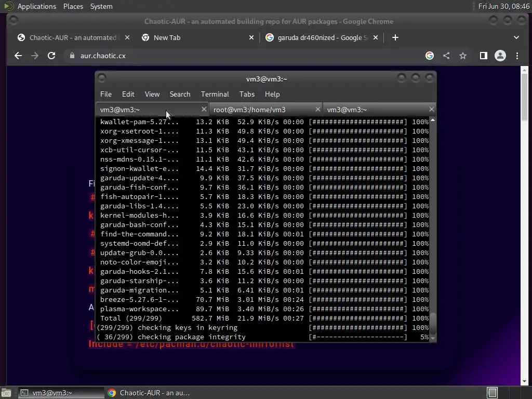Open Chrome three-dot menu
The image size is (532, 399).
coord(517,56)
